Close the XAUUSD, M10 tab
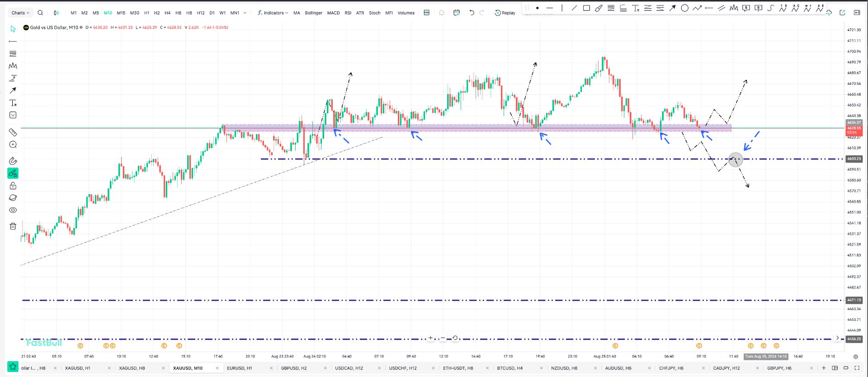The image size is (868, 377). pyautogui.click(x=217, y=368)
